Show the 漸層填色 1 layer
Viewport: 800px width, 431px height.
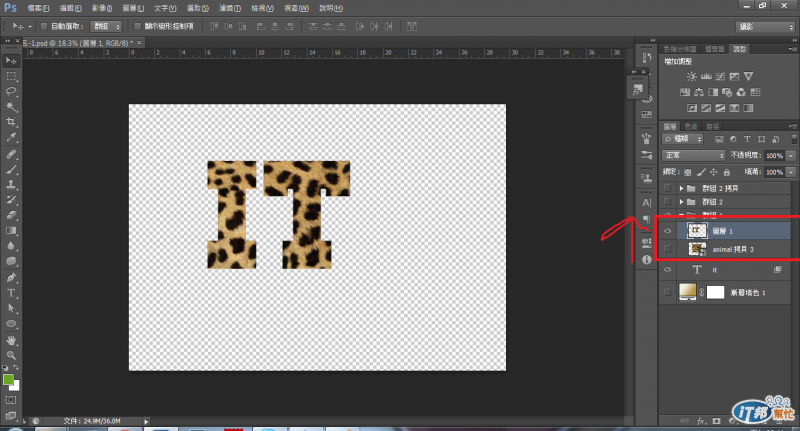click(x=667, y=292)
